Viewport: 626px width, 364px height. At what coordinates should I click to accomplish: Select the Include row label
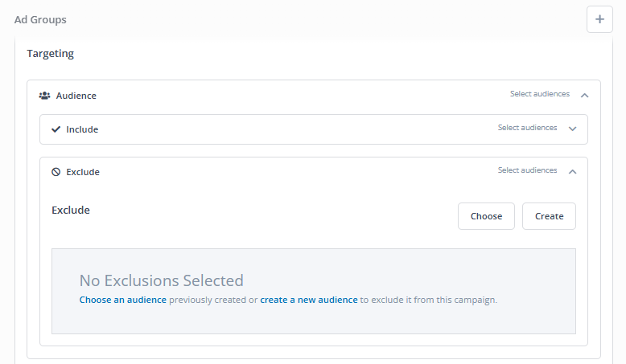pos(82,129)
